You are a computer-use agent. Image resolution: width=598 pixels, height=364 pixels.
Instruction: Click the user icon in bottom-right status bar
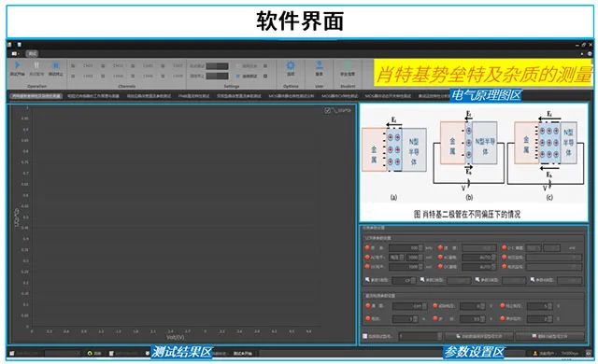click(535, 354)
